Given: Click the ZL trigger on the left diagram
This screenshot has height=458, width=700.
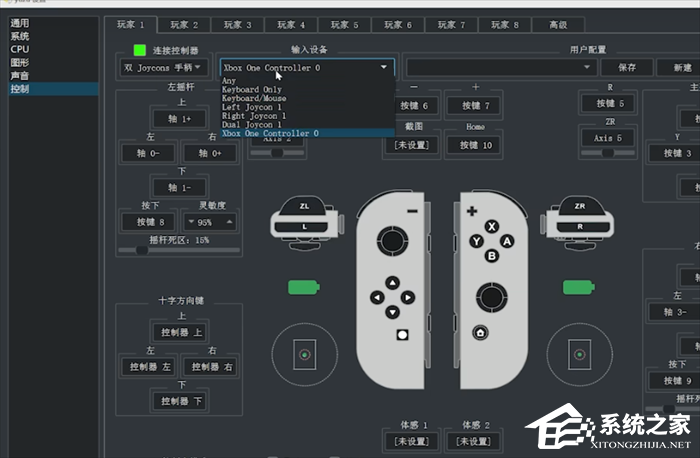Looking at the screenshot, I should pyautogui.click(x=304, y=206).
